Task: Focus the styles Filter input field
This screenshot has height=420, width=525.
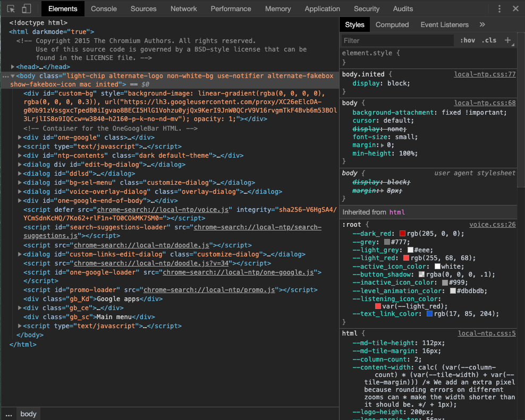Action: (x=397, y=40)
